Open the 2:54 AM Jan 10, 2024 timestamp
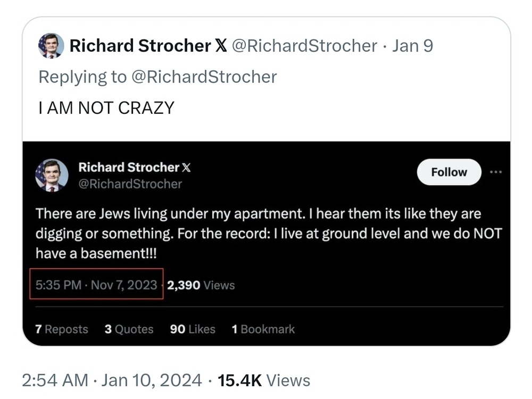This screenshot has width=532, height=399. (x=112, y=380)
